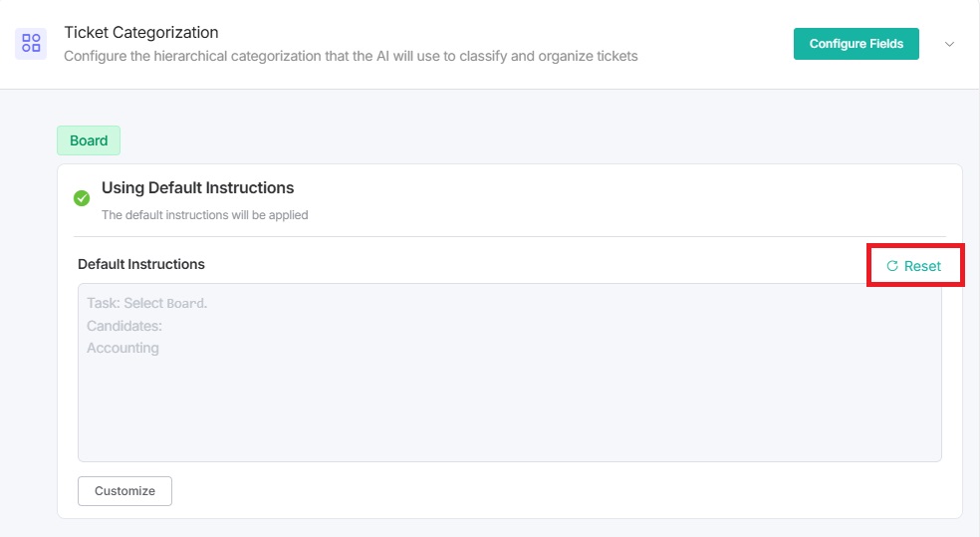This screenshot has height=537, width=980.
Task: Open the Customize button
Action: (124, 491)
